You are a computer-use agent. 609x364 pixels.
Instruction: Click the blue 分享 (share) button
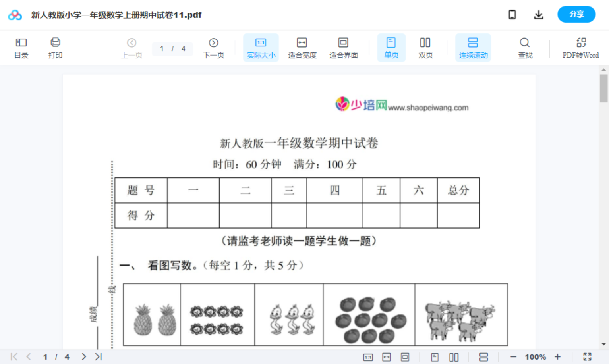pos(576,14)
